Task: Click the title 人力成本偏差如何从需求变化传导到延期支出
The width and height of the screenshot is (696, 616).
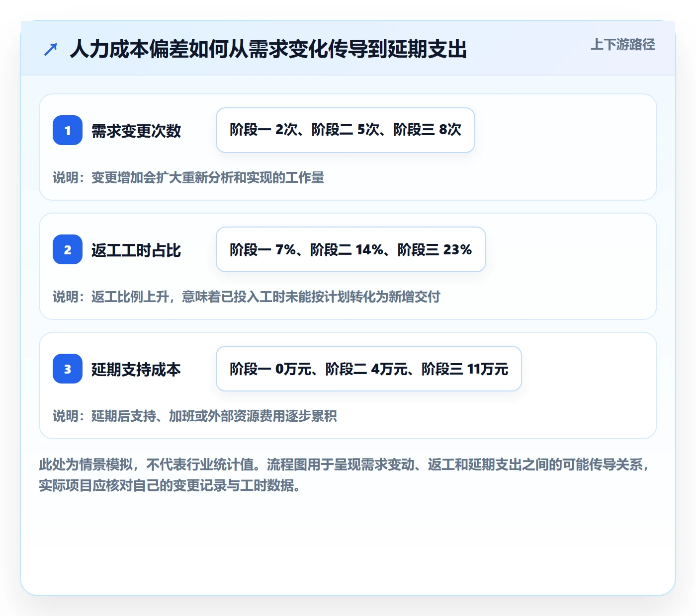Action: 268,49
